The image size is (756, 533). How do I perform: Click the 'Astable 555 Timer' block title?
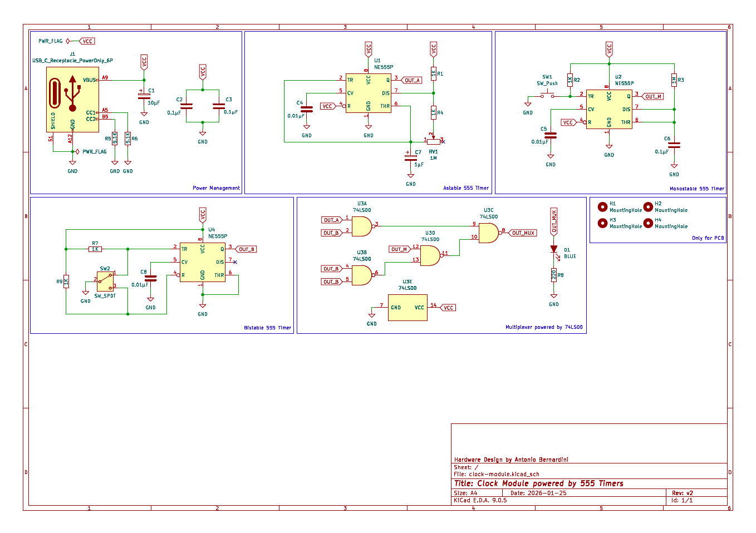click(466, 188)
